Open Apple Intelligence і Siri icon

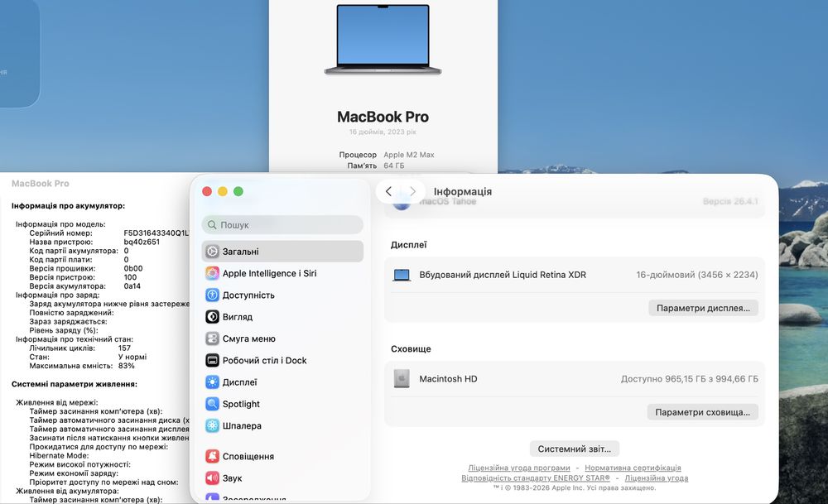[x=212, y=273]
